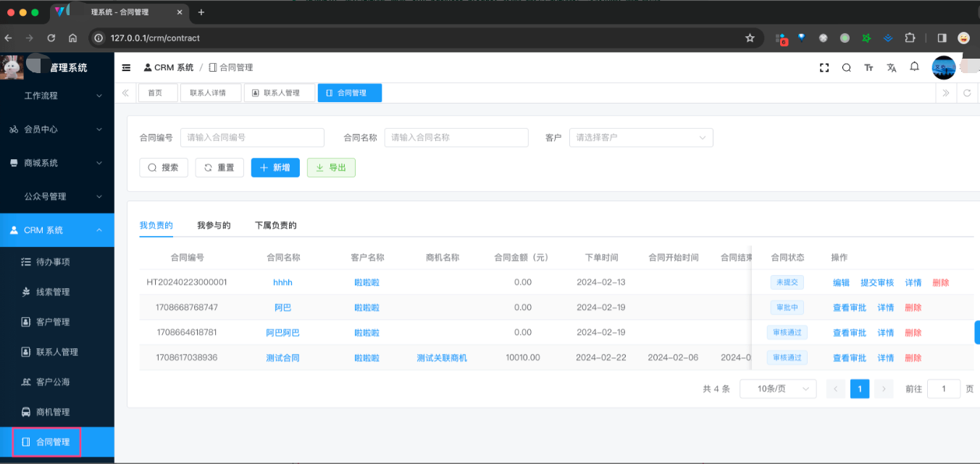Screen dimensions: 980x464
Task: Expand 会员中心 sidebar menu
Action: pyautogui.click(x=57, y=130)
